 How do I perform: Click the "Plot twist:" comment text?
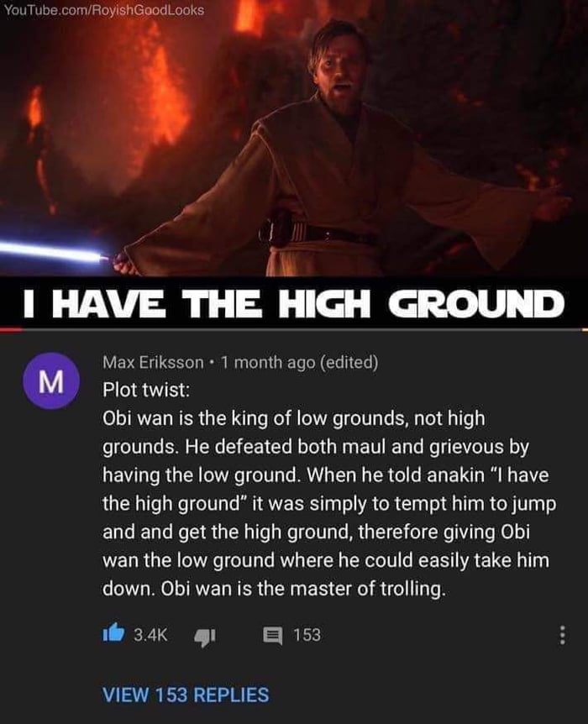pyautogui.click(x=146, y=391)
